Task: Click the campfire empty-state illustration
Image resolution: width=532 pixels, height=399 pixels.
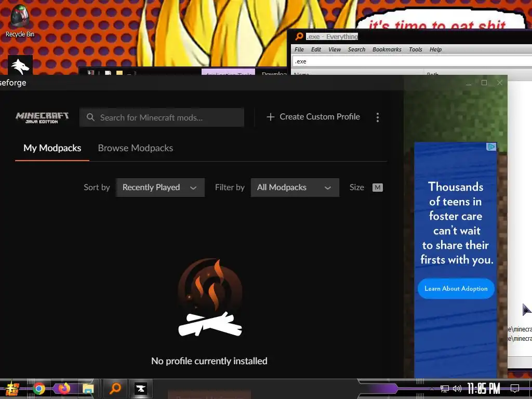Action: click(x=210, y=298)
